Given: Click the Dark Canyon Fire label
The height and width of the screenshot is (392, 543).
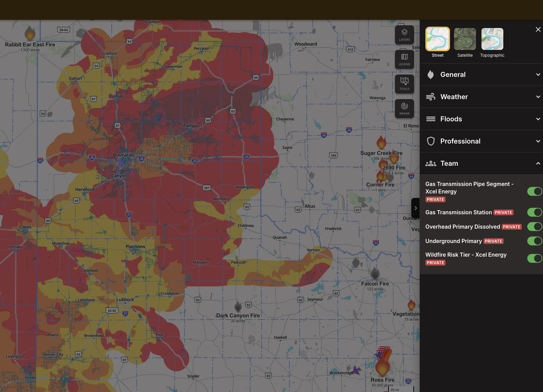Looking at the screenshot, I should 238,315.
